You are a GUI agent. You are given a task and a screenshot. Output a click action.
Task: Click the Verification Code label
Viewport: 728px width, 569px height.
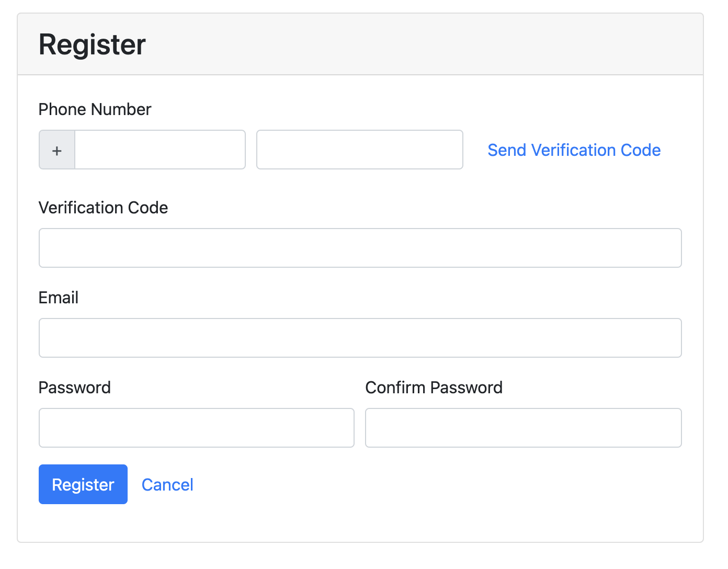(103, 208)
